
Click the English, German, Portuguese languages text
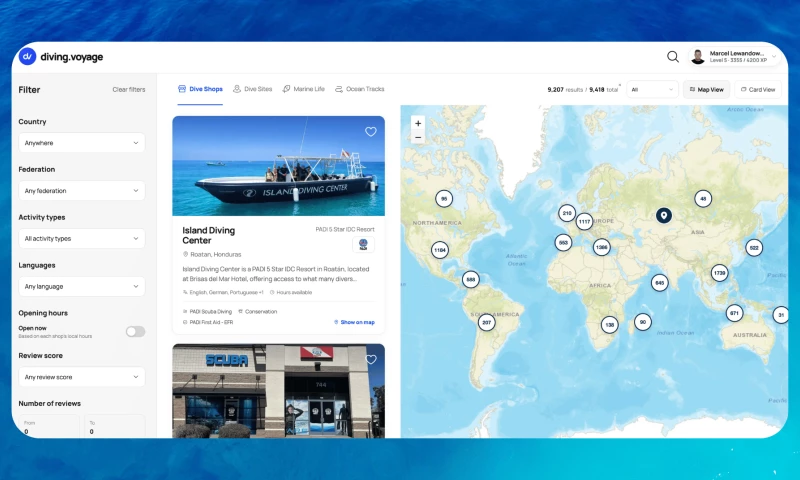(x=227, y=292)
